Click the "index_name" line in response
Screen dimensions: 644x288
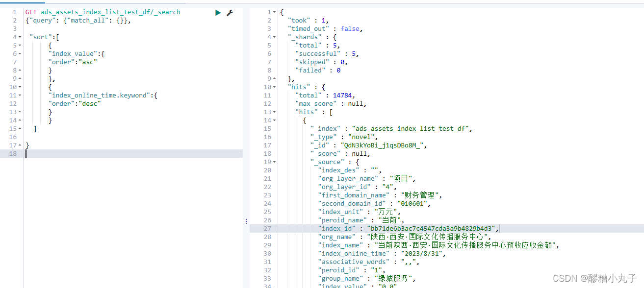tap(439, 245)
